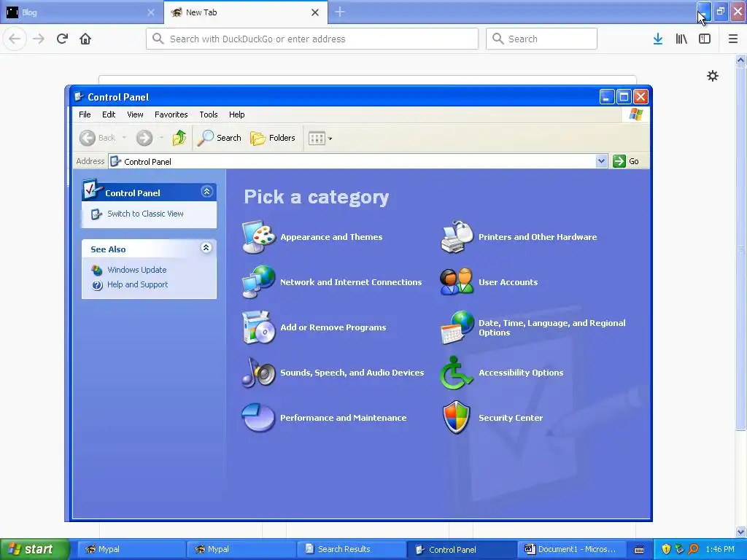
Task: Click the User Accounts text link
Action: 508,282
